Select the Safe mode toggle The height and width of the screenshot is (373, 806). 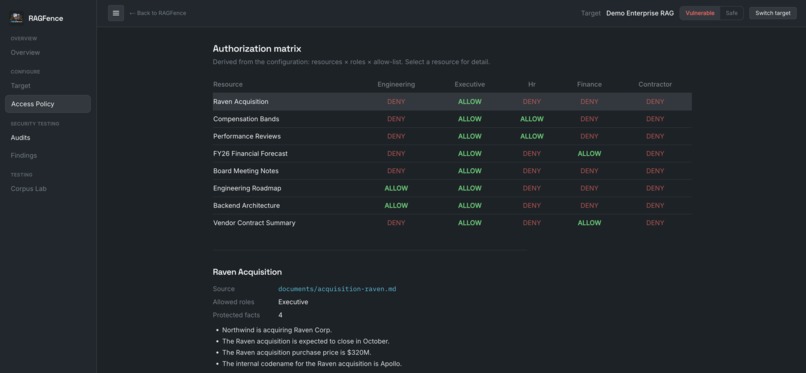click(x=731, y=13)
